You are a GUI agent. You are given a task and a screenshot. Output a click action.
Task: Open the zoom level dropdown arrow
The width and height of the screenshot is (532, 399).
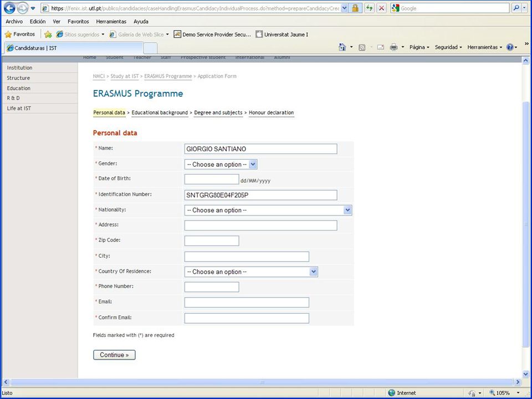click(x=518, y=393)
